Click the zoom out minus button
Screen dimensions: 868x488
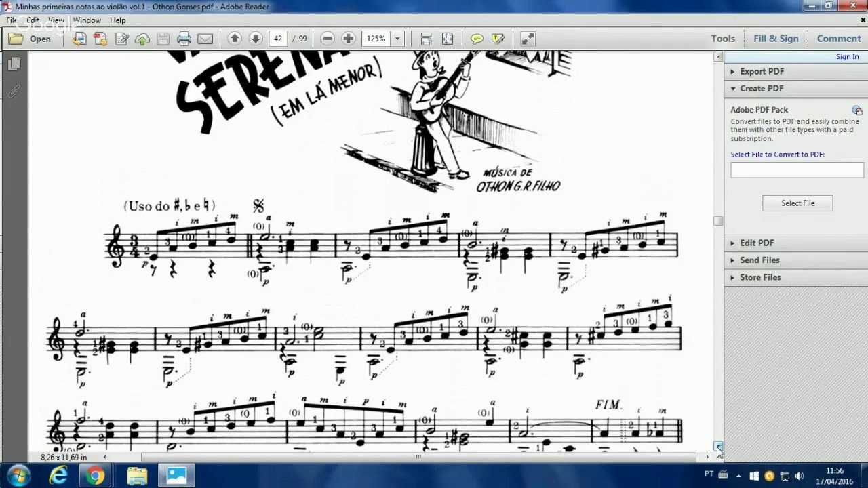328,39
